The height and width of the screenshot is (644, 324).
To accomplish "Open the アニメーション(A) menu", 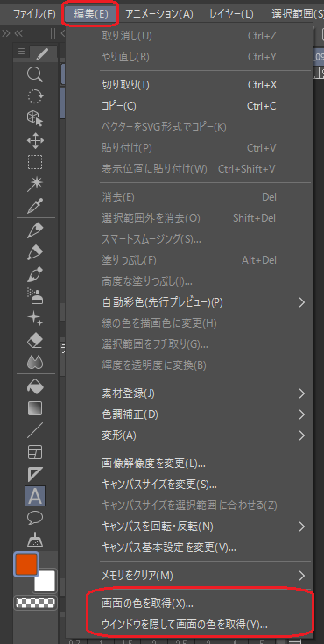I will coord(158,14).
